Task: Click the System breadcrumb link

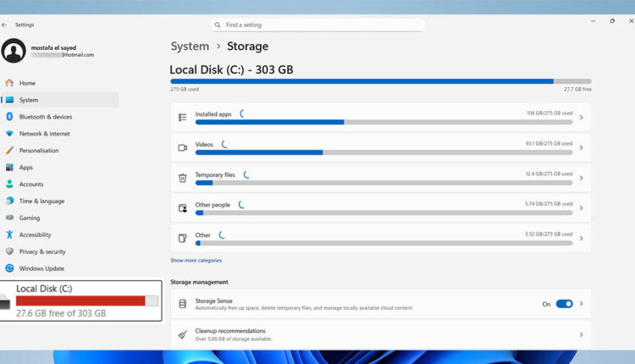Action: pyautogui.click(x=190, y=47)
